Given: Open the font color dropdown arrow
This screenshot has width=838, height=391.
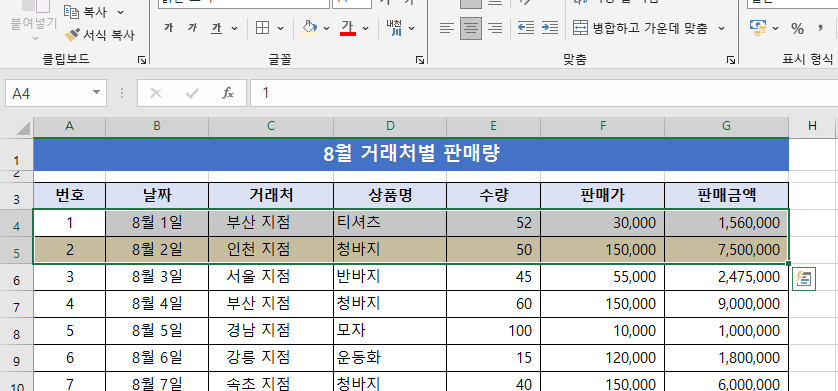Looking at the screenshot, I should point(366,28).
